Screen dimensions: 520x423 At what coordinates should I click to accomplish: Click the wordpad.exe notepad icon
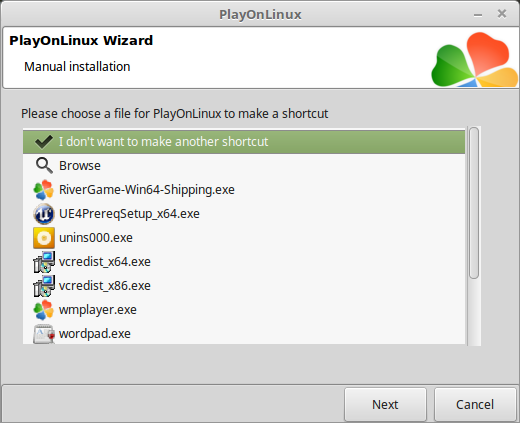pos(44,334)
